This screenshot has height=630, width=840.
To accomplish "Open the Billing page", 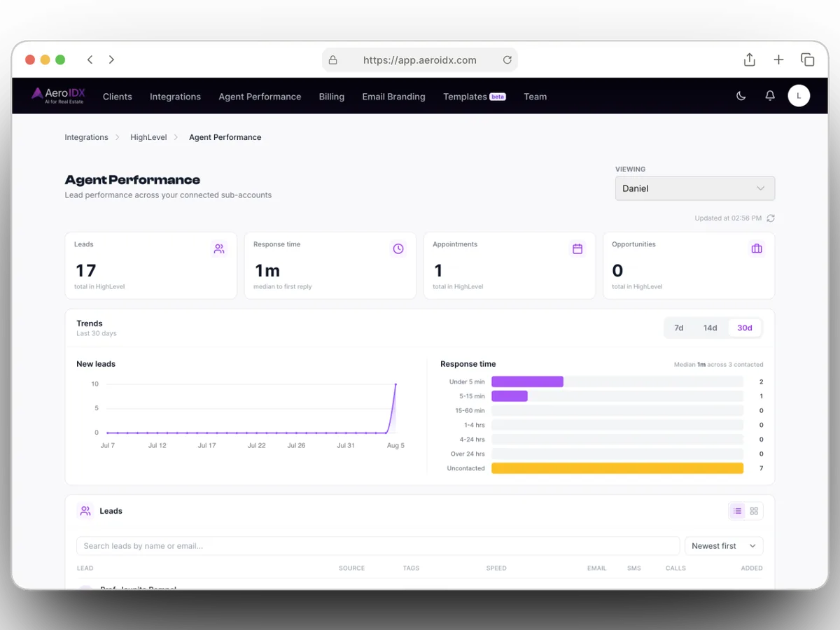I will tap(332, 97).
